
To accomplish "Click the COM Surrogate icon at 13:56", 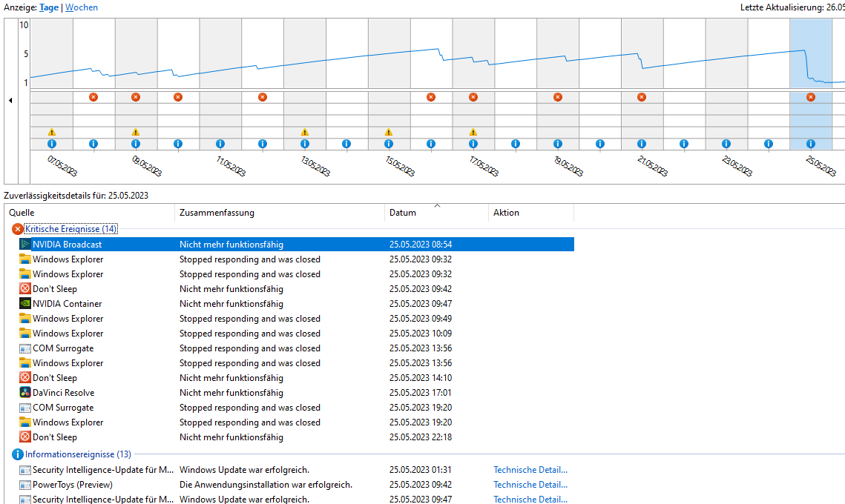I will 24,348.
